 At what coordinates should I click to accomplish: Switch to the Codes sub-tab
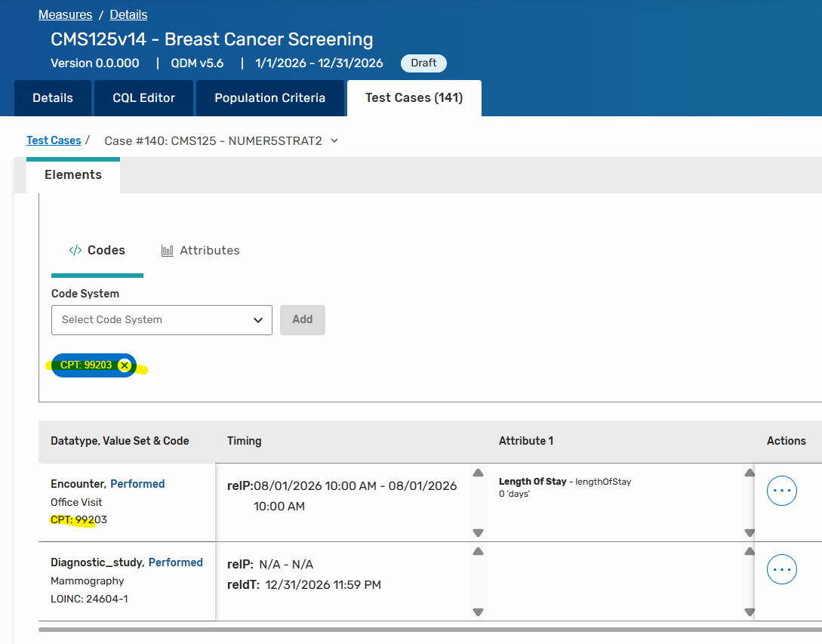coord(97,251)
